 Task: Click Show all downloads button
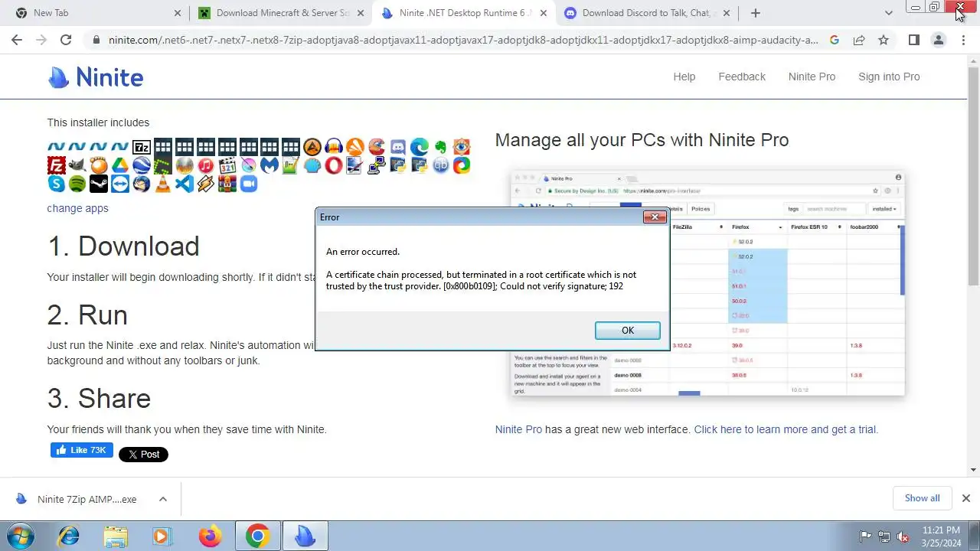pyautogui.click(x=922, y=498)
